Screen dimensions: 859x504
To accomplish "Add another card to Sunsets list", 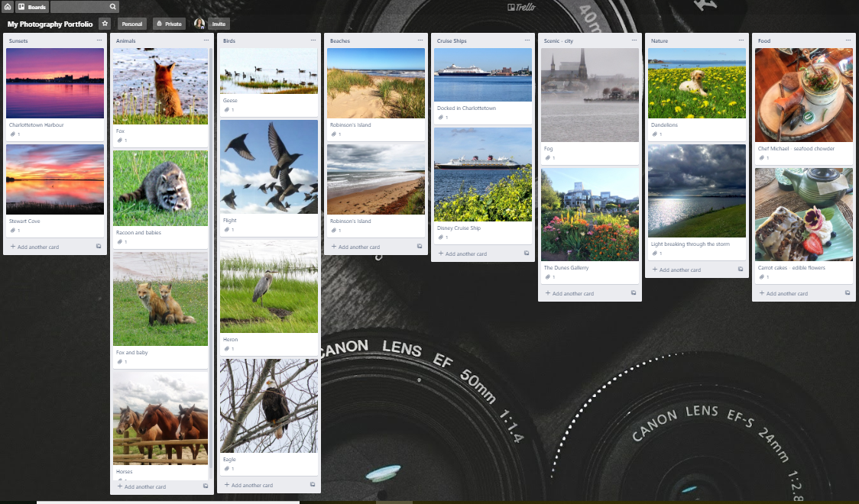I will tap(34, 247).
